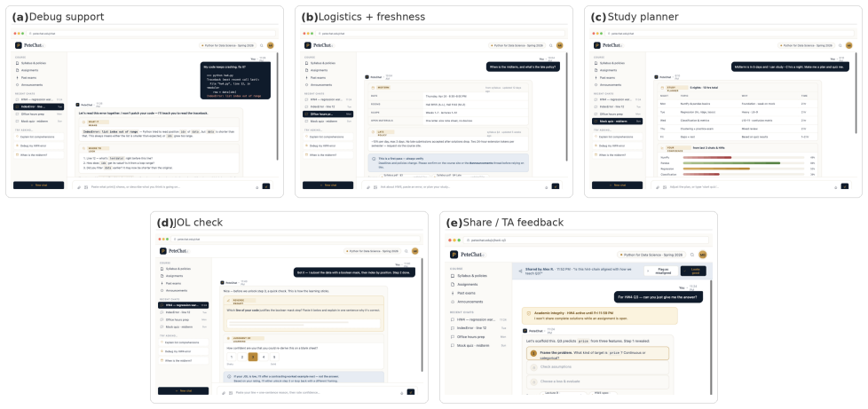
Task: Click the search icon in panel (e) header
Action: click(x=692, y=255)
